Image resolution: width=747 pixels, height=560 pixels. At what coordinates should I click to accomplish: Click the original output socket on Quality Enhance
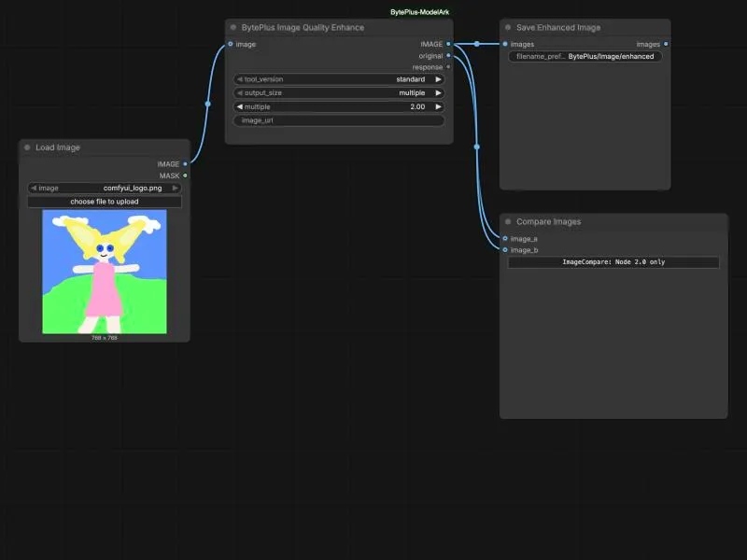[x=448, y=56]
